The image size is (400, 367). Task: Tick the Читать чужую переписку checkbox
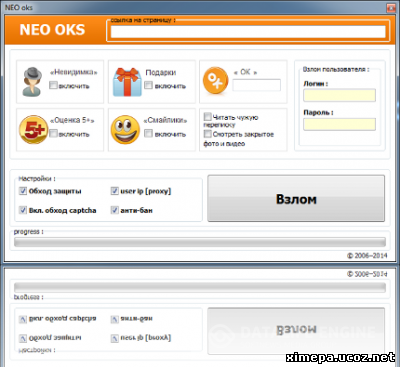point(207,117)
